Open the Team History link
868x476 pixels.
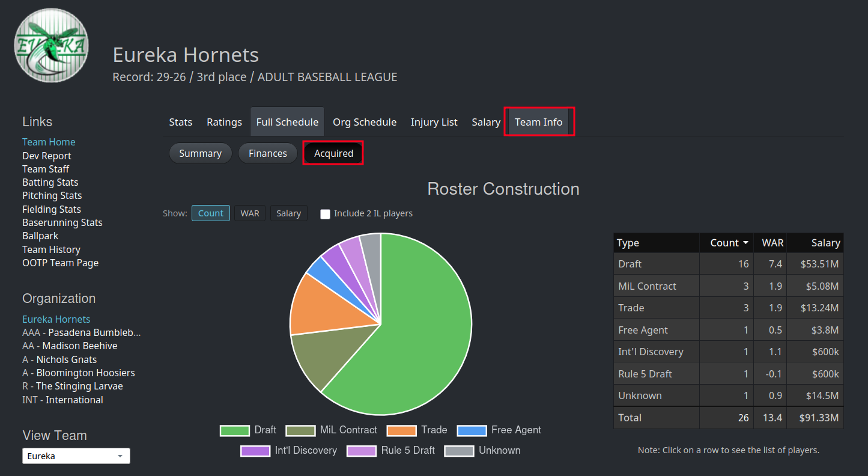click(51, 249)
